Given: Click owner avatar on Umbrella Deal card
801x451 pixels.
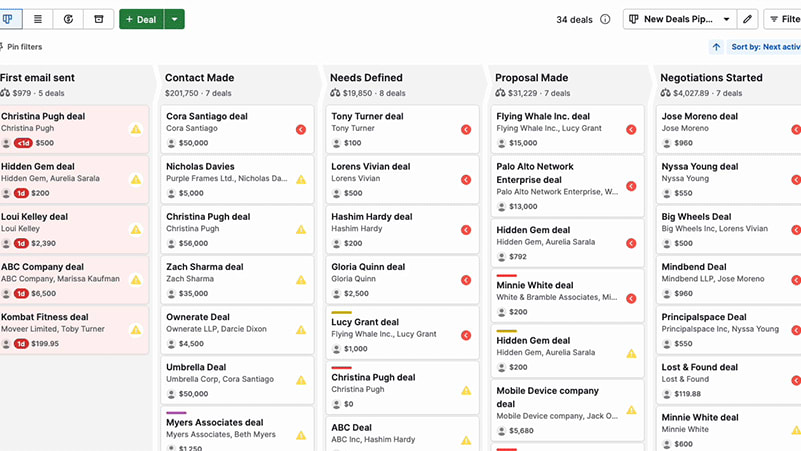Looking at the screenshot, I should 171,394.
